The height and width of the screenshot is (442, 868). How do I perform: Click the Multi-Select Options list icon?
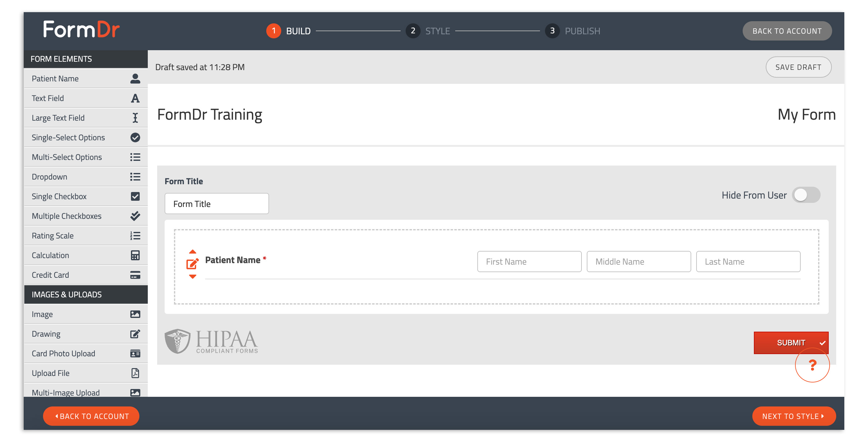click(x=135, y=157)
